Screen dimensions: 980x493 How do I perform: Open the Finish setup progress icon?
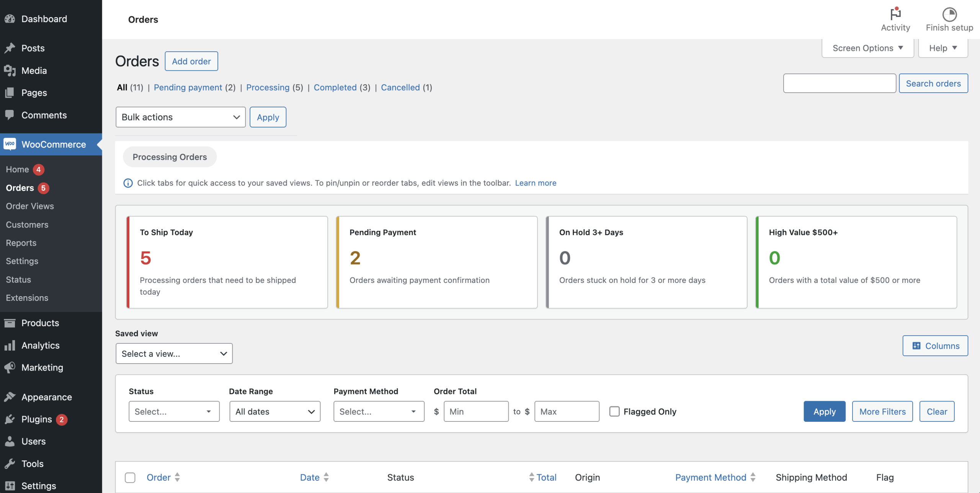949,14
